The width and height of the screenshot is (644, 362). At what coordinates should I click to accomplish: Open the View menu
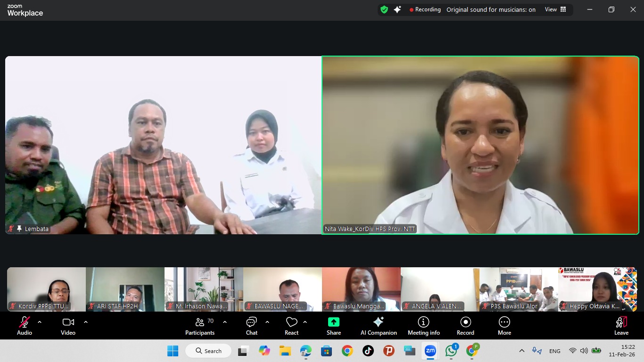pos(550,9)
